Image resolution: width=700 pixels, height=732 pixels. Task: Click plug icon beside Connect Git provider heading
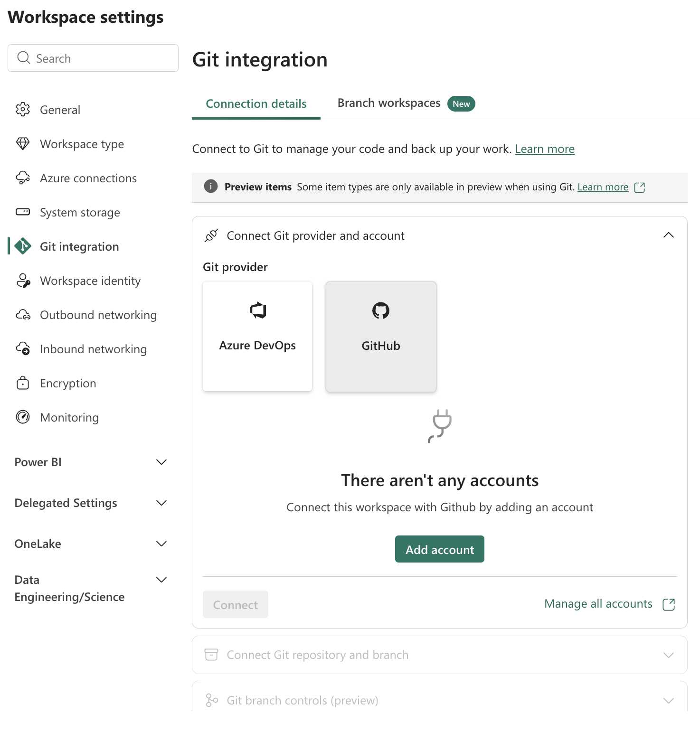211,235
